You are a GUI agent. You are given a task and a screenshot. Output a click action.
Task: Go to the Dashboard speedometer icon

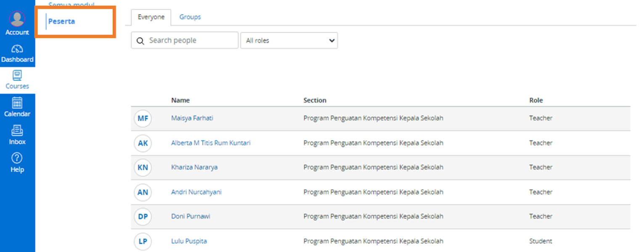click(17, 49)
